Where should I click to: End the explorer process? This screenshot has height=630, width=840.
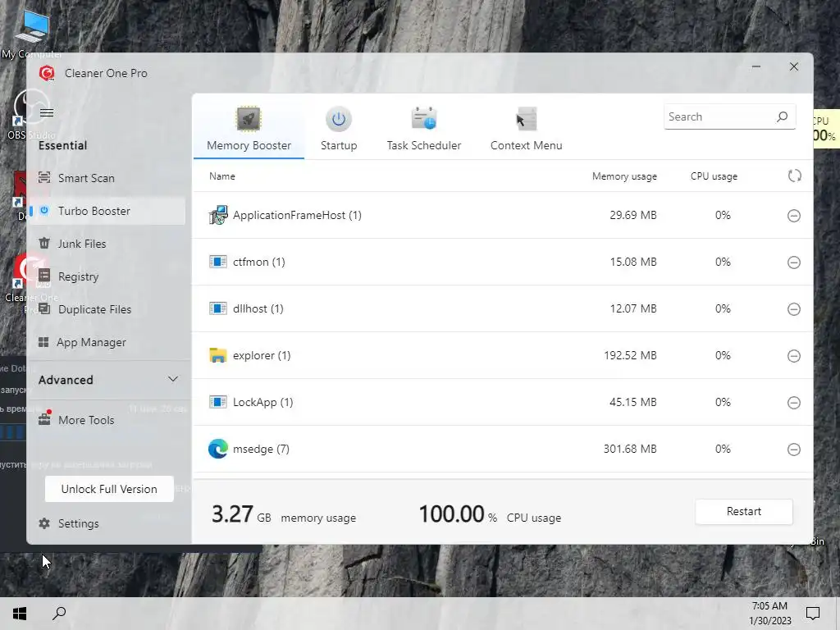pyautogui.click(x=794, y=356)
